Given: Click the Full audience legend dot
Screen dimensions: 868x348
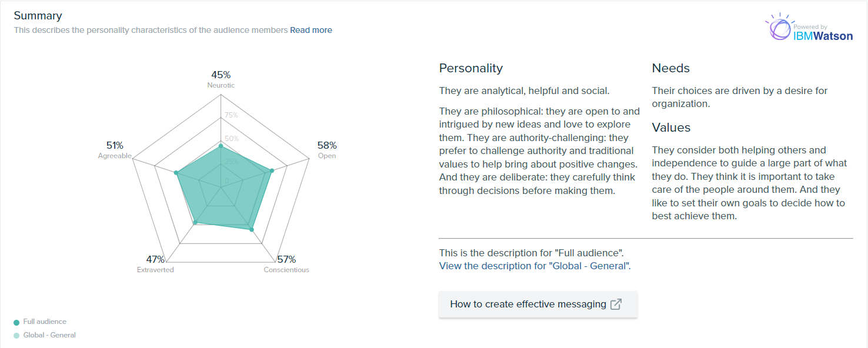Looking at the screenshot, I should [16, 322].
